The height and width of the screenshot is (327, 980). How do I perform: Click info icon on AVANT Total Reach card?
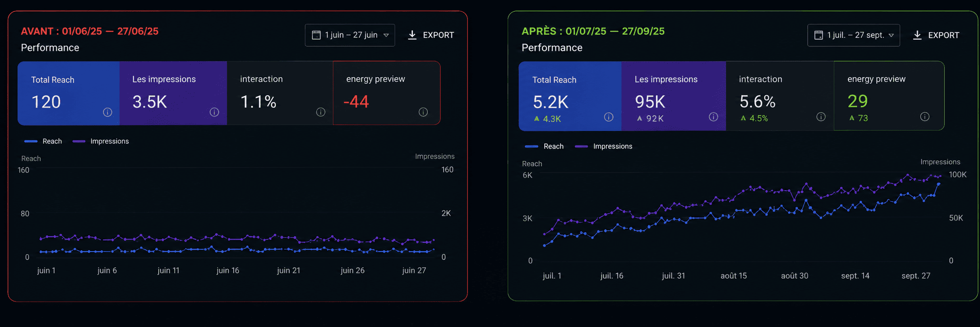pyautogui.click(x=107, y=112)
